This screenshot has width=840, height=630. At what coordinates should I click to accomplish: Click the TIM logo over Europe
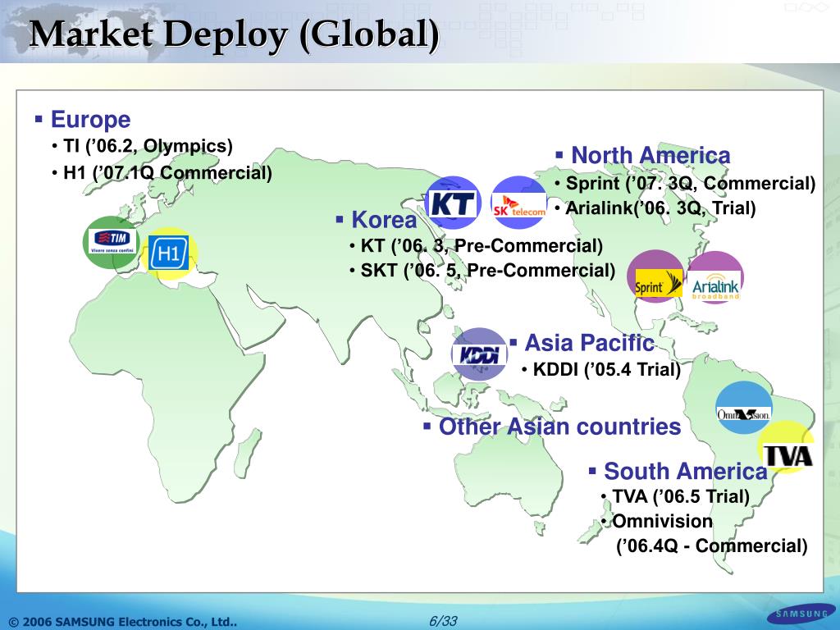tap(111, 242)
